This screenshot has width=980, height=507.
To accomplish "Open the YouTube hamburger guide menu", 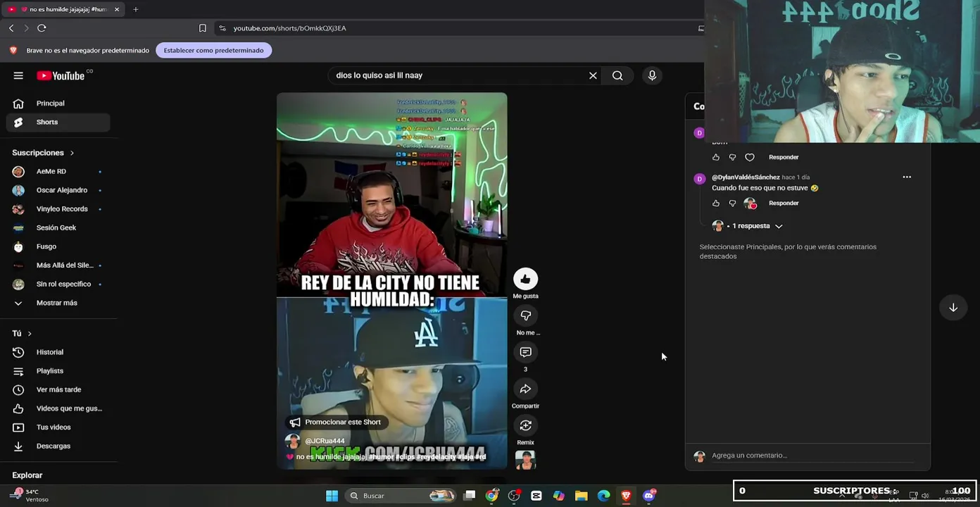I will pos(18,75).
